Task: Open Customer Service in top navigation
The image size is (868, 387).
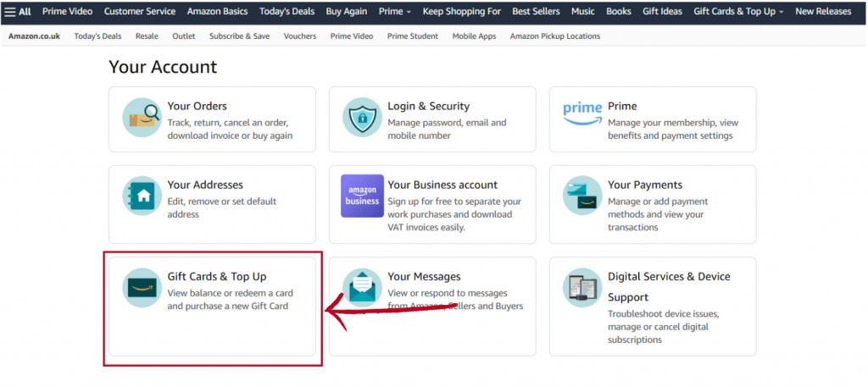Action: click(x=140, y=11)
